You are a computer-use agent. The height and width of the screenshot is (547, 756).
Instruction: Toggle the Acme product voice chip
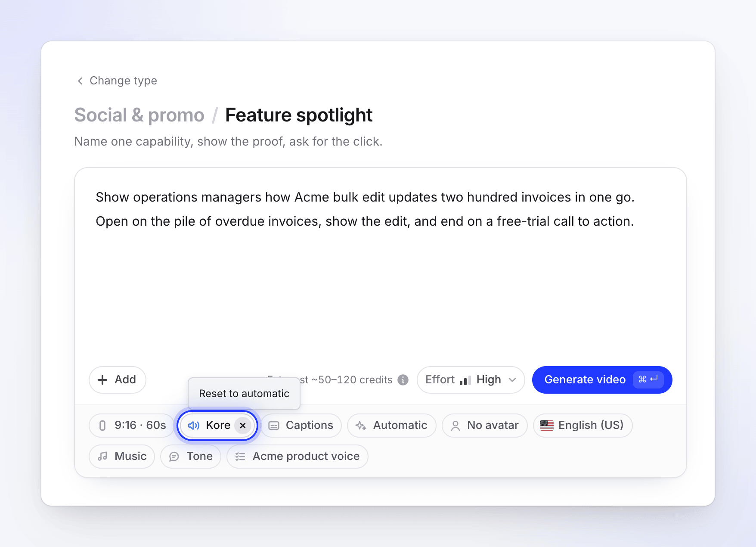297,457
